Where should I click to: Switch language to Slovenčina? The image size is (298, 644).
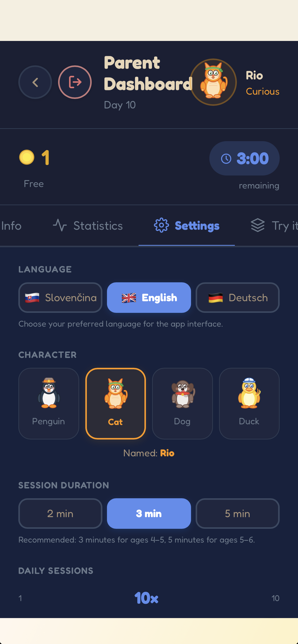pyautogui.click(x=60, y=298)
